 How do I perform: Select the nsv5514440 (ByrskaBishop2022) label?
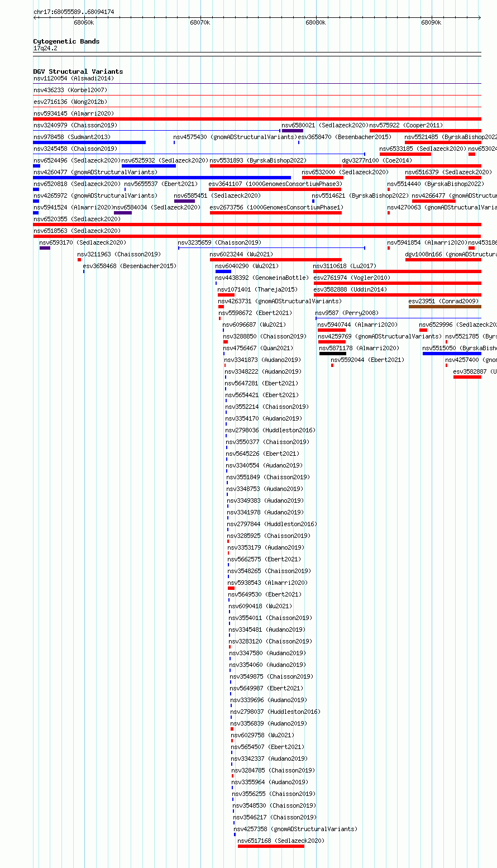point(436,184)
